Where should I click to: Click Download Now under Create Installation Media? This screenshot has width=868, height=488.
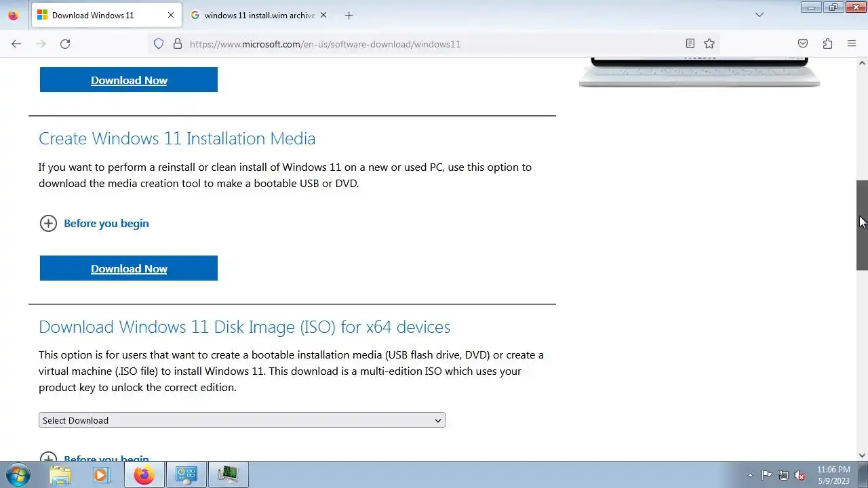[129, 268]
